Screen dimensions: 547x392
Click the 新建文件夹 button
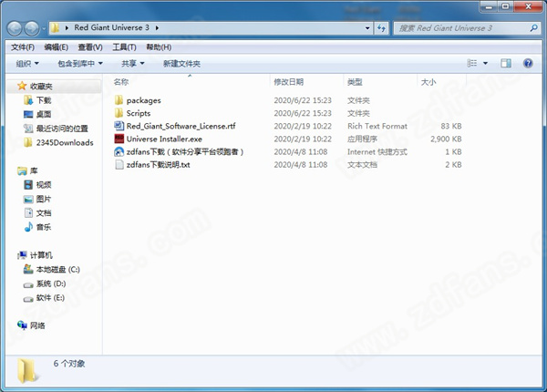tap(181, 64)
